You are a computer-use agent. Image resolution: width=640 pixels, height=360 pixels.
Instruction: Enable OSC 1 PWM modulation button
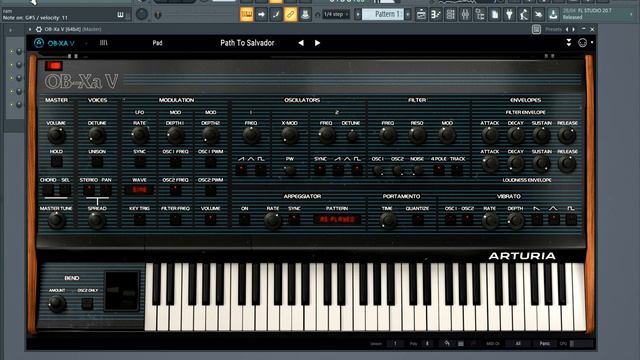pos(211,162)
